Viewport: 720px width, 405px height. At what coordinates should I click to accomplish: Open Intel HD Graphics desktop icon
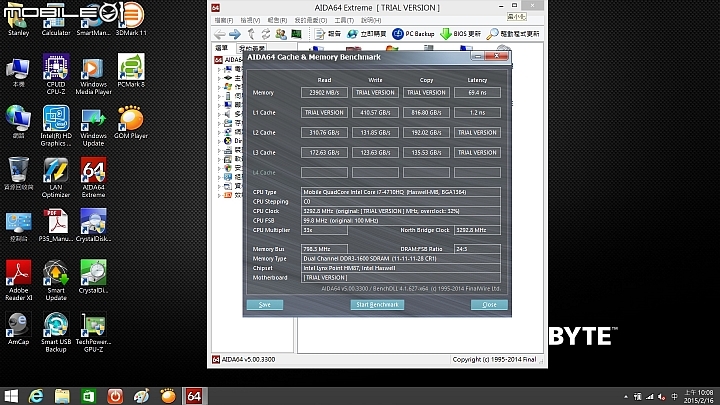point(56,126)
